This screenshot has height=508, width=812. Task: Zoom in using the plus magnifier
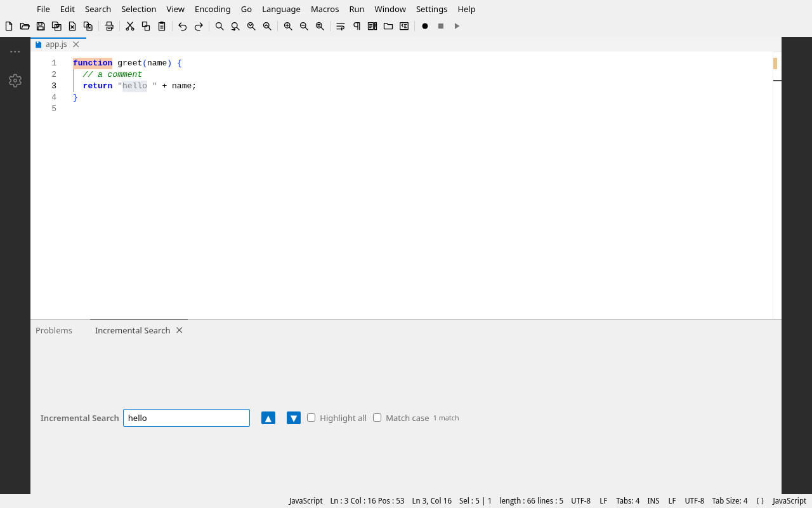point(288,26)
